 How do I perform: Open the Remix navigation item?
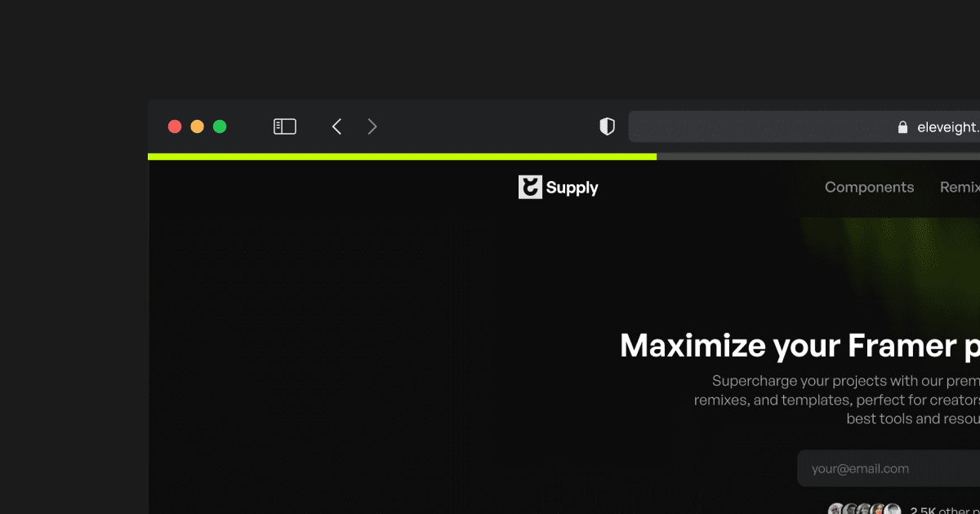pos(960,187)
